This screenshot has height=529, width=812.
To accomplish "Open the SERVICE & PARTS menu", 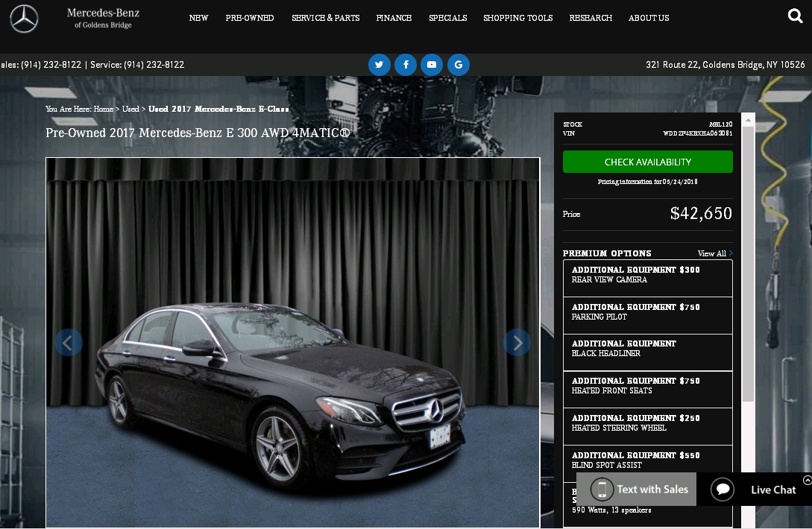I will click(x=326, y=18).
